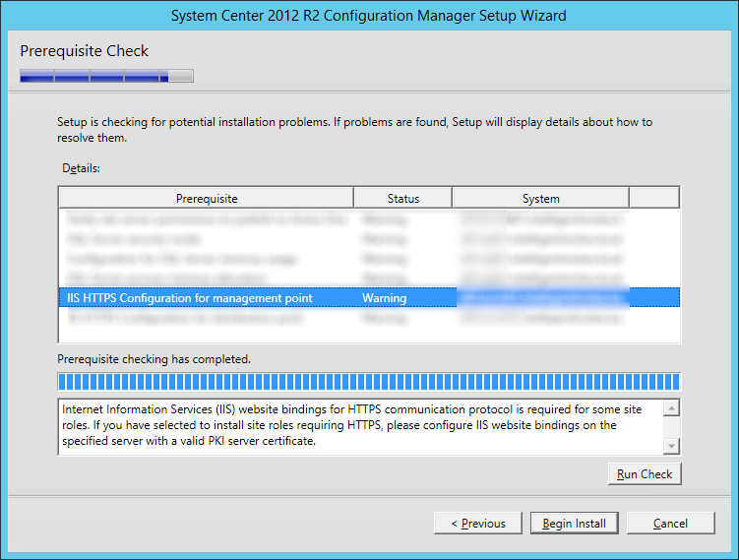Cancel the setup wizard
Viewport: 739px width, 560px height.
click(670, 524)
